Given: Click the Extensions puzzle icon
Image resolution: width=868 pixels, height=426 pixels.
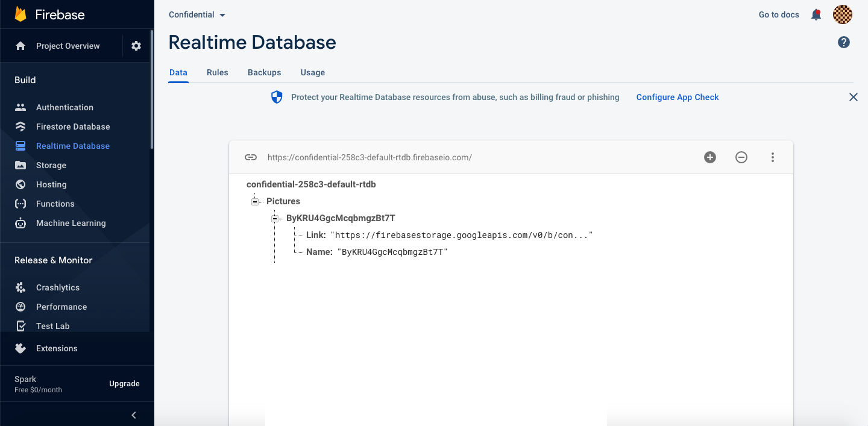Looking at the screenshot, I should click(x=20, y=348).
